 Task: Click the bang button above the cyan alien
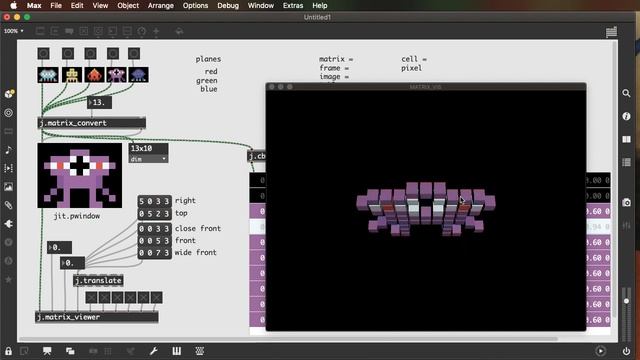click(x=44, y=53)
